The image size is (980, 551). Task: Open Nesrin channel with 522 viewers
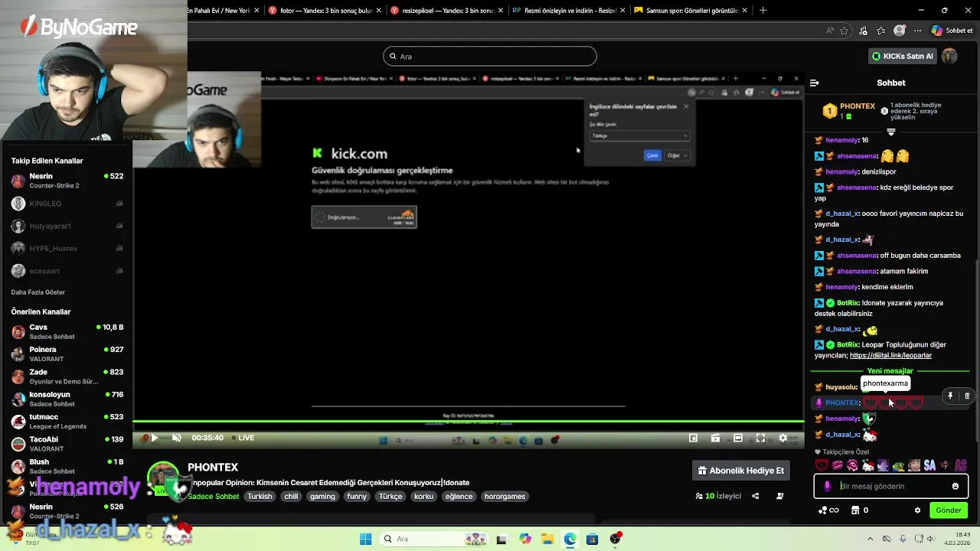click(67, 181)
